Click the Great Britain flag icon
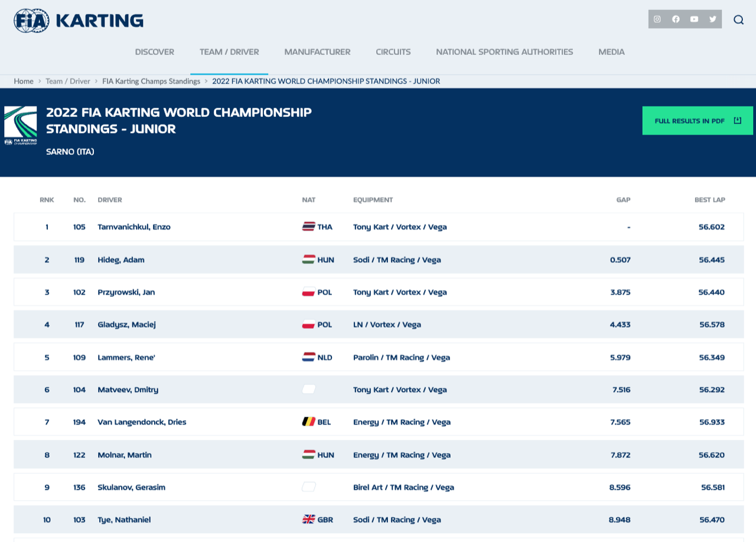Viewport: 756px width, 542px height. pyautogui.click(x=308, y=520)
